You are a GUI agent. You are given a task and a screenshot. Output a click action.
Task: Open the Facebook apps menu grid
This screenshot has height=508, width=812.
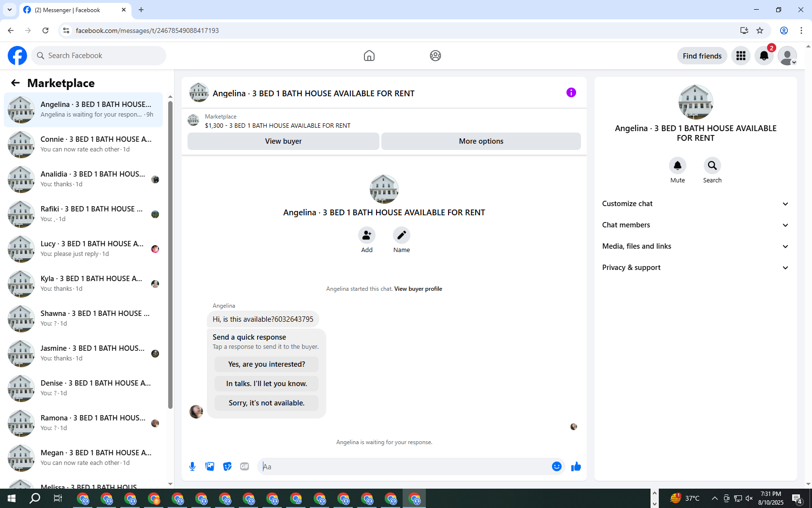click(741, 56)
